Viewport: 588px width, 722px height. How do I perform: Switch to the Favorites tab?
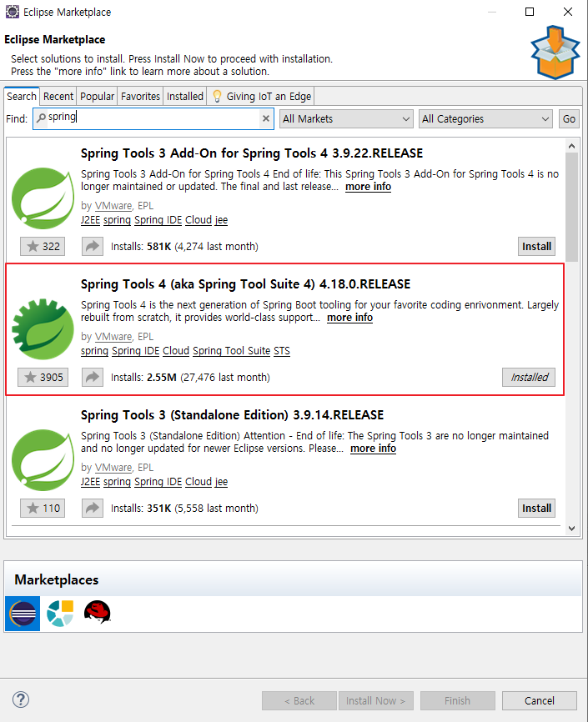140,96
